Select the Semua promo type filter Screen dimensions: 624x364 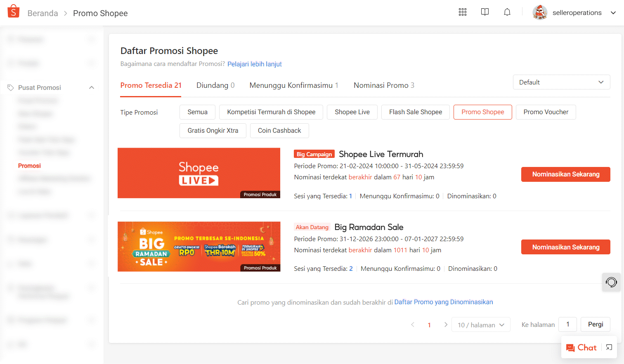(197, 112)
